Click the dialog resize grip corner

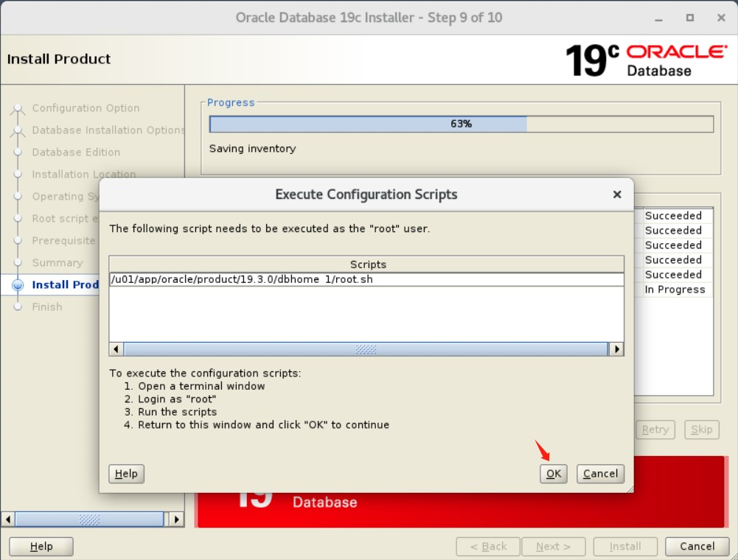[630, 489]
